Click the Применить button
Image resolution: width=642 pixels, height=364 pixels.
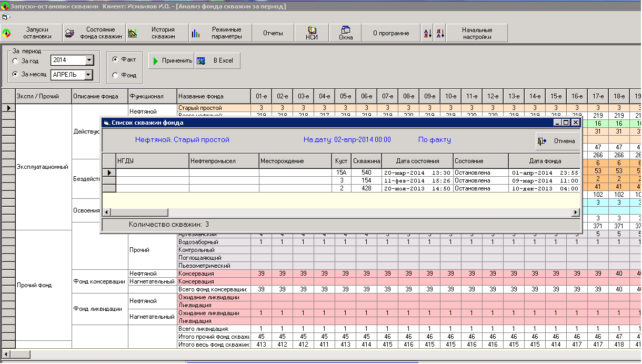tap(171, 60)
